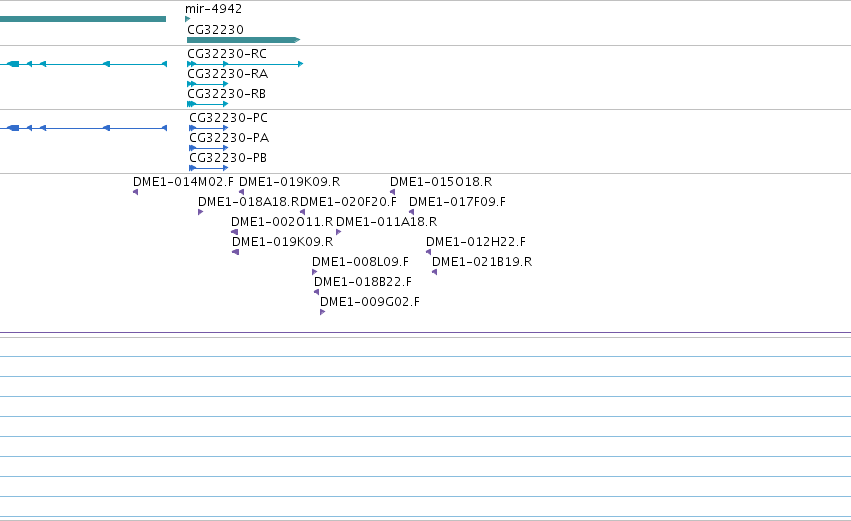Select the CG32230 gene label
The image size is (851, 521).
coord(215,30)
